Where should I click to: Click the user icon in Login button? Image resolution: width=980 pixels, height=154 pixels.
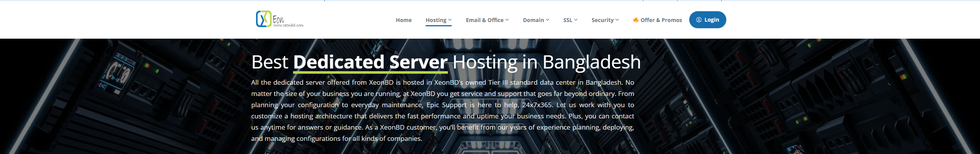(699, 20)
